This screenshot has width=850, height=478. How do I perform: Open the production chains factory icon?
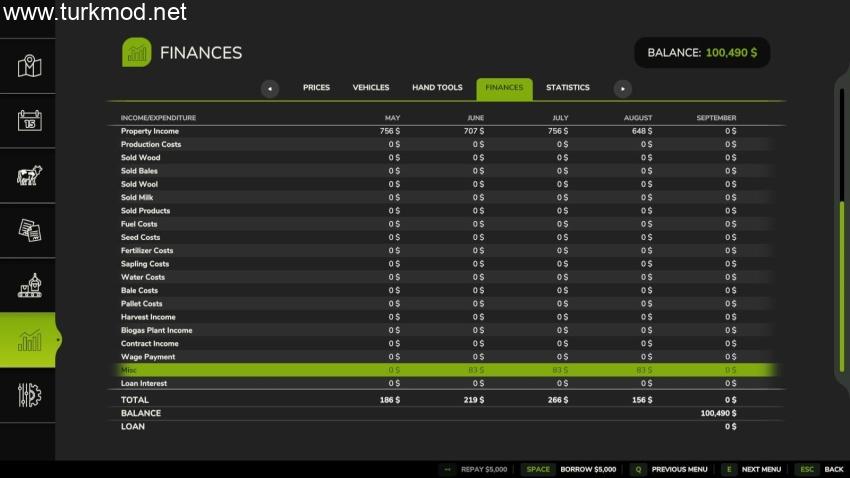point(29,286)
